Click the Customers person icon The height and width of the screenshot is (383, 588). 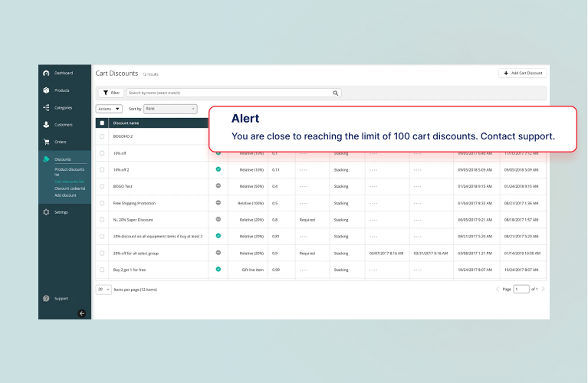pyautogui.click(x=46, y=124)
